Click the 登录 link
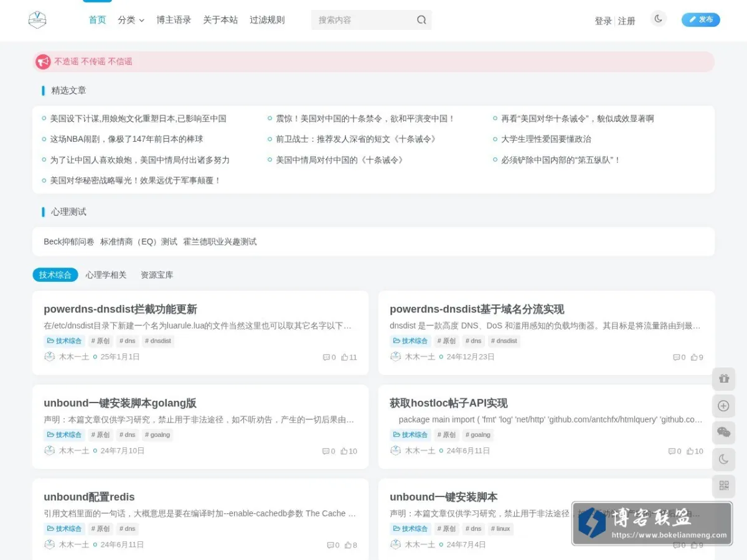 (603, 21)
